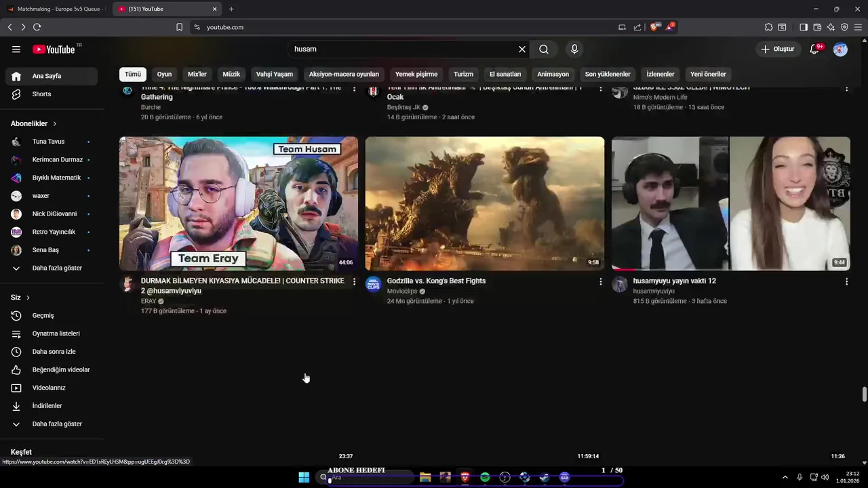The height and width of the screenshot is (488, 868).
Task: Expand the Abonelikler section
Action: [34, 123]
